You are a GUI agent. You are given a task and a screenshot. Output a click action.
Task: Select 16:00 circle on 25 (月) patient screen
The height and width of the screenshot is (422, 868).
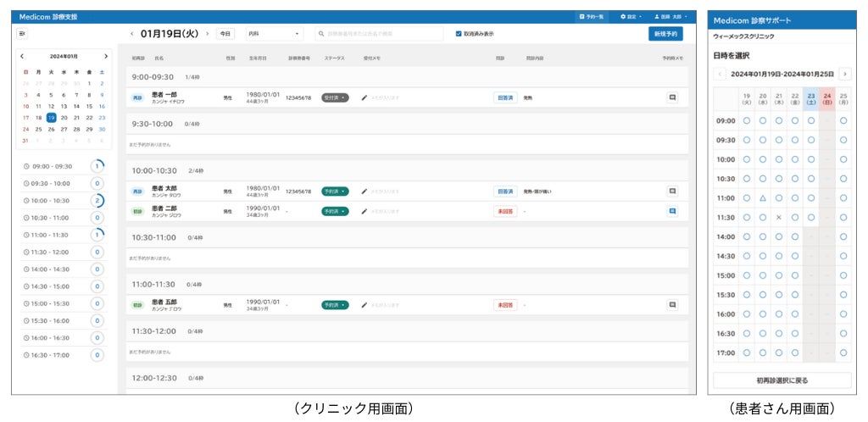coord(843,314)
